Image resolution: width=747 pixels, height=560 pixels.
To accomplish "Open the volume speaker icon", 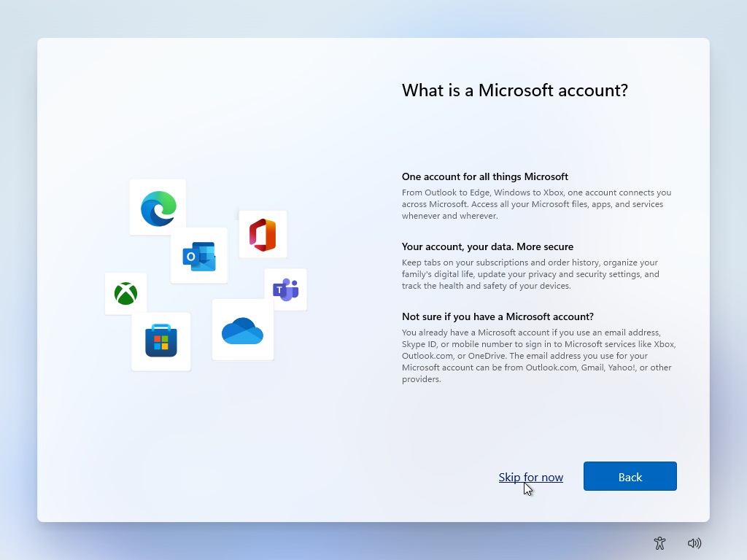I will tap(694, 542).
